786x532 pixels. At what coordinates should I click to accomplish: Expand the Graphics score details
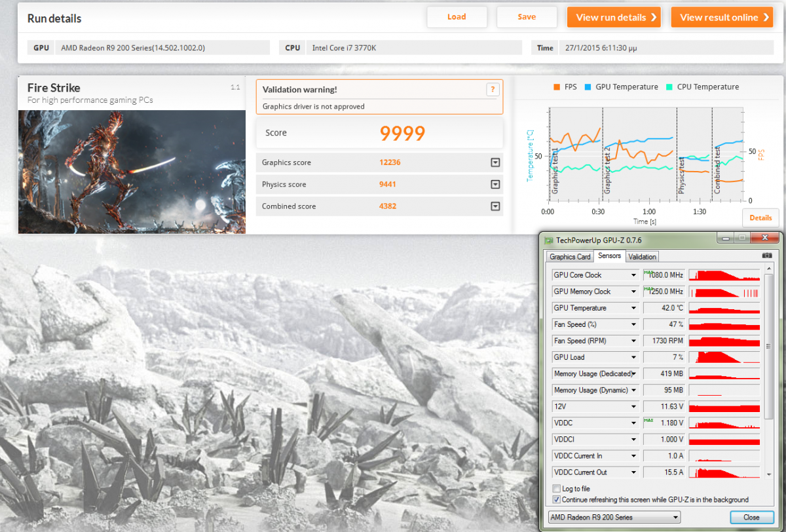coord(495,162)
